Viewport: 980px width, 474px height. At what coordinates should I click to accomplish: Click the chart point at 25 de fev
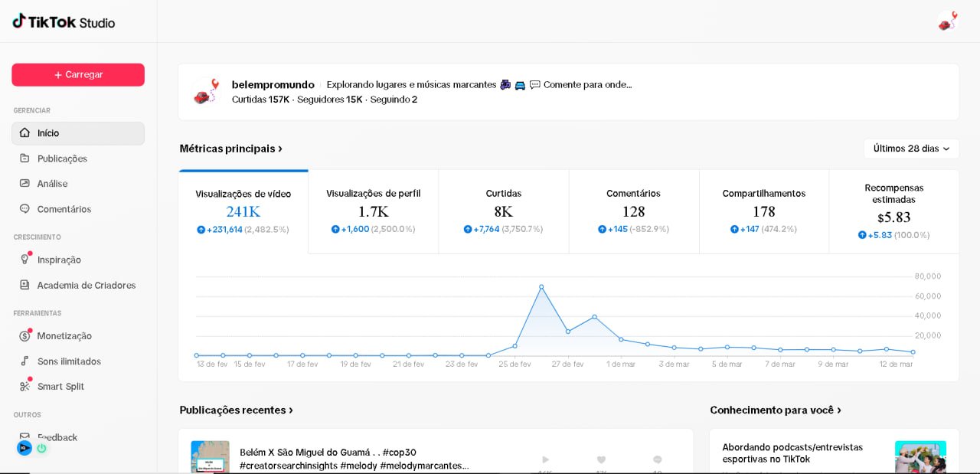tap(514, 346)
